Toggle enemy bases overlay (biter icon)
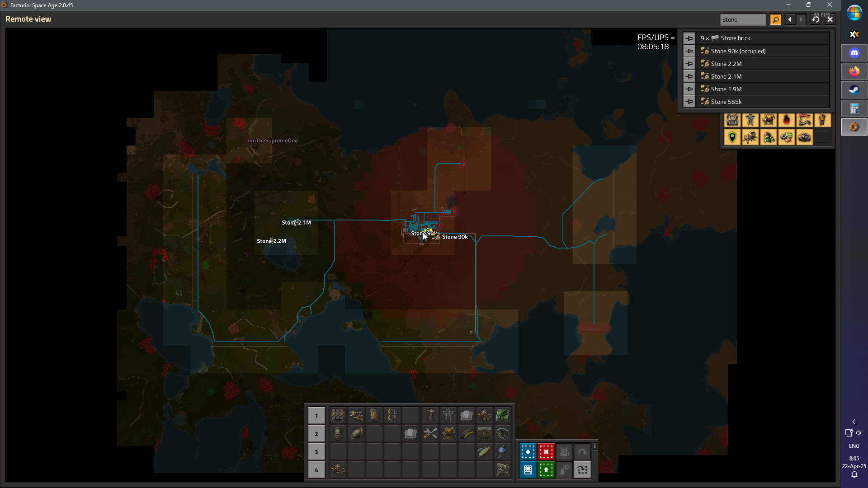Image resolution: width=868 pixels, height=488 pixels. (750, 137)
